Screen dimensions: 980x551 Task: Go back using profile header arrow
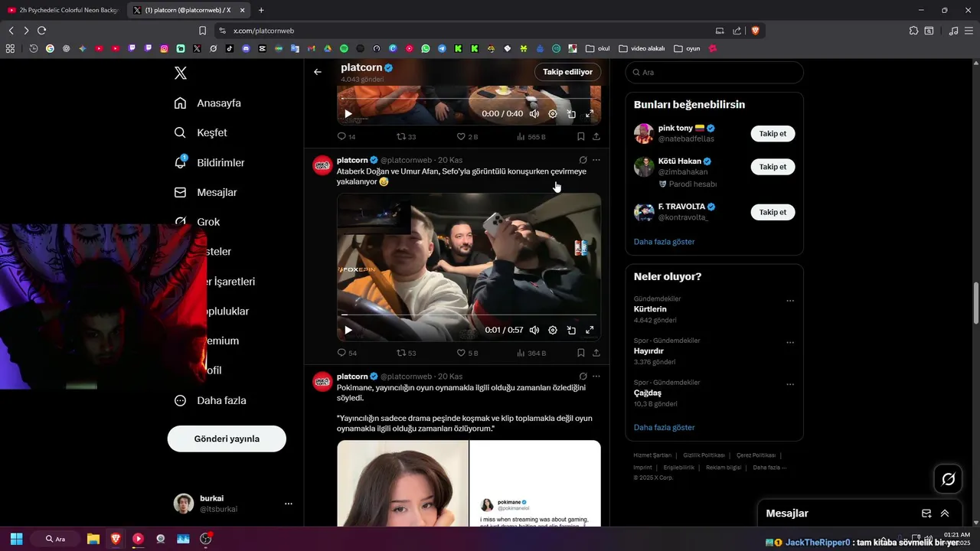(318, 72)
